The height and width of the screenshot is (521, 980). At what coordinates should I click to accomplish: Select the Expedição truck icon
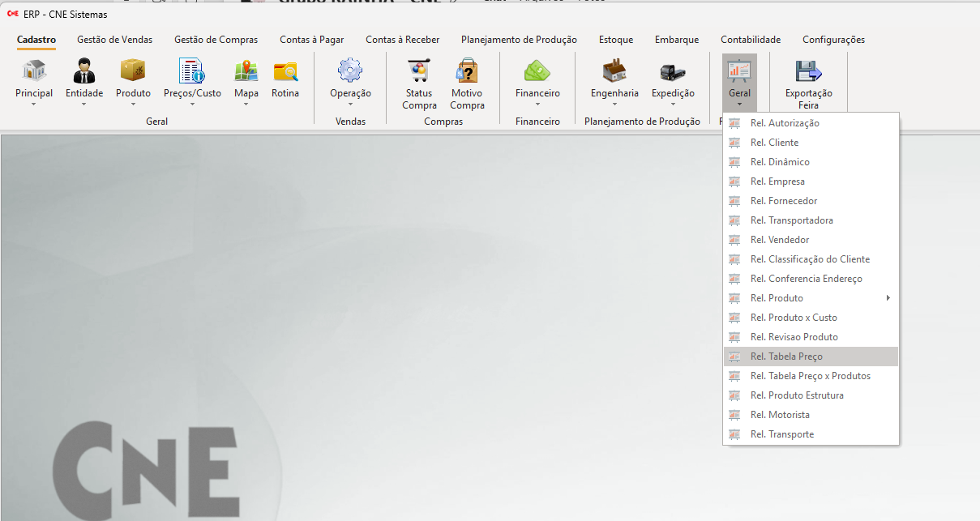[673, 71]
